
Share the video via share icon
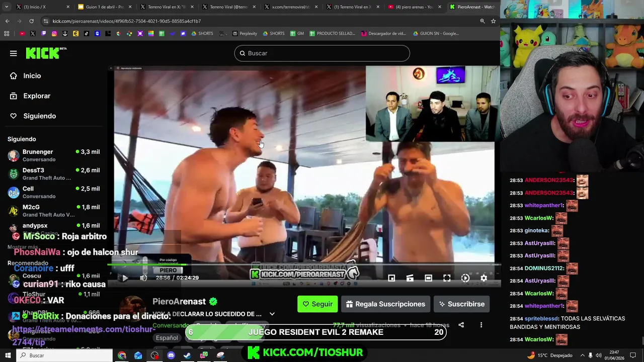point(461,325)
